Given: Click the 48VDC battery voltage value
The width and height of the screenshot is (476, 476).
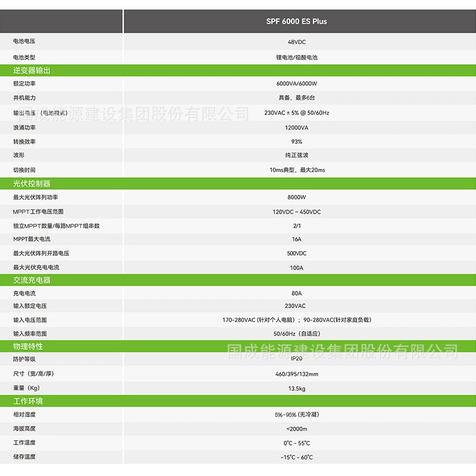Looking at the screenshot, I should [296, 42].
